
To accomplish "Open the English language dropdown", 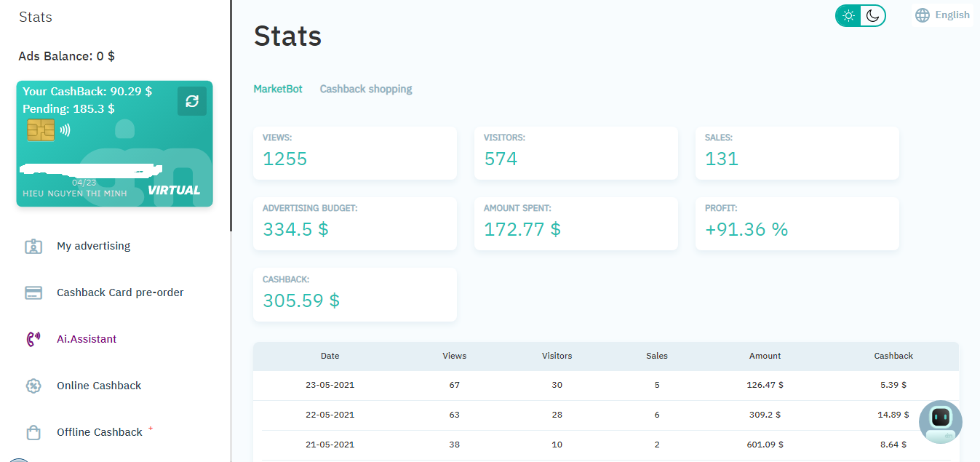I will click(x=952, y=15).
